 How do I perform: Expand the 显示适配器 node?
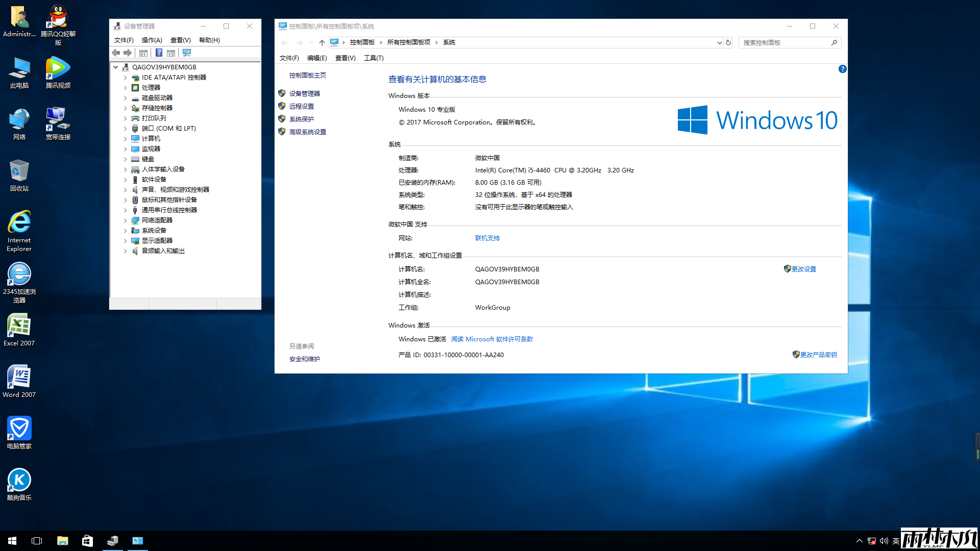click(x=125, y=241)
